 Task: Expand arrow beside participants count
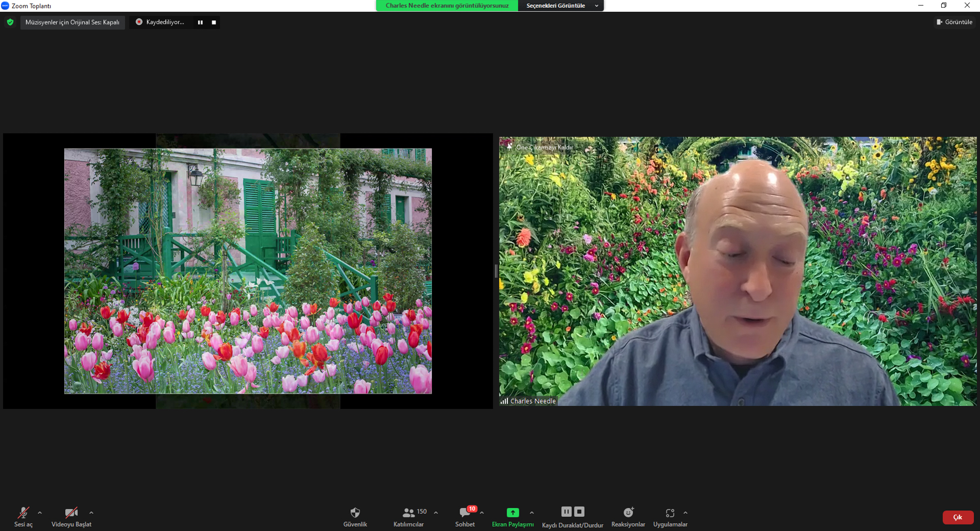(x=436, y=513)
